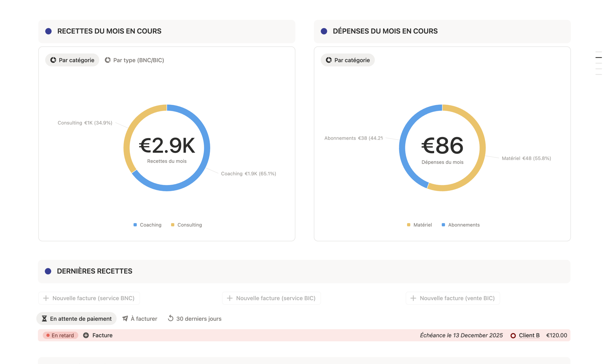Click the pie chart icon beside Par catégorie

(53, 60)
